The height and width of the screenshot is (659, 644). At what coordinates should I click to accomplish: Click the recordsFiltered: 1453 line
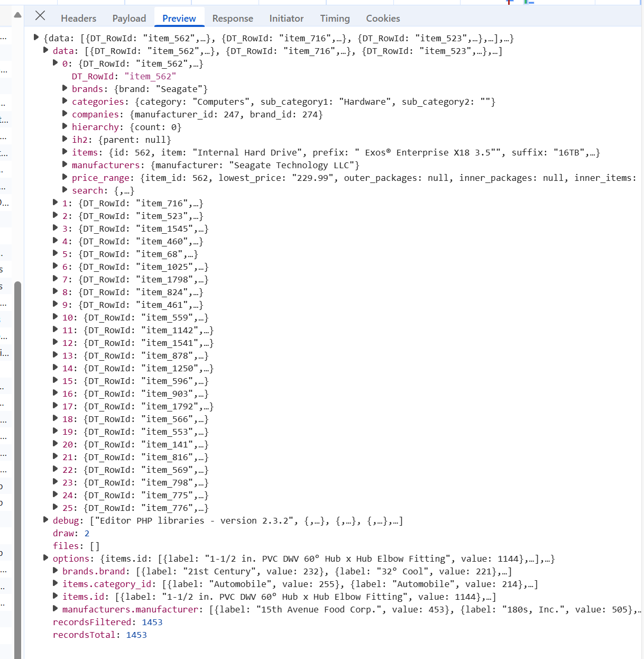point(108,622)
